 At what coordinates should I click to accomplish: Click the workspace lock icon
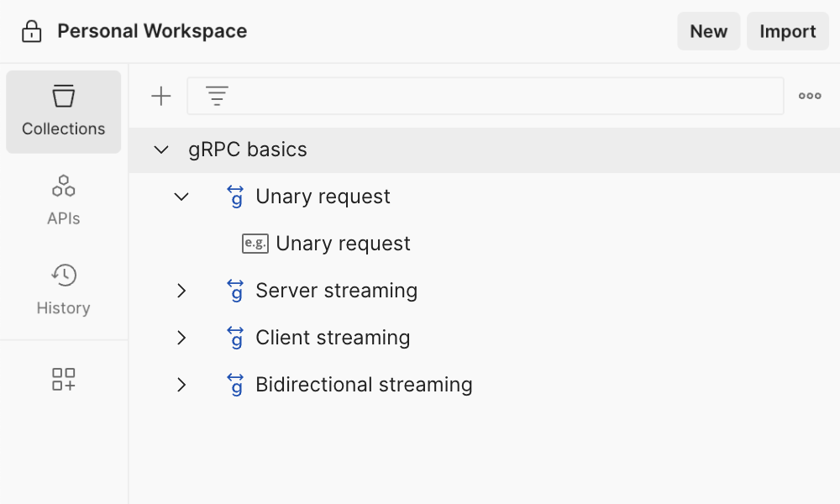[x=32, y=32]
